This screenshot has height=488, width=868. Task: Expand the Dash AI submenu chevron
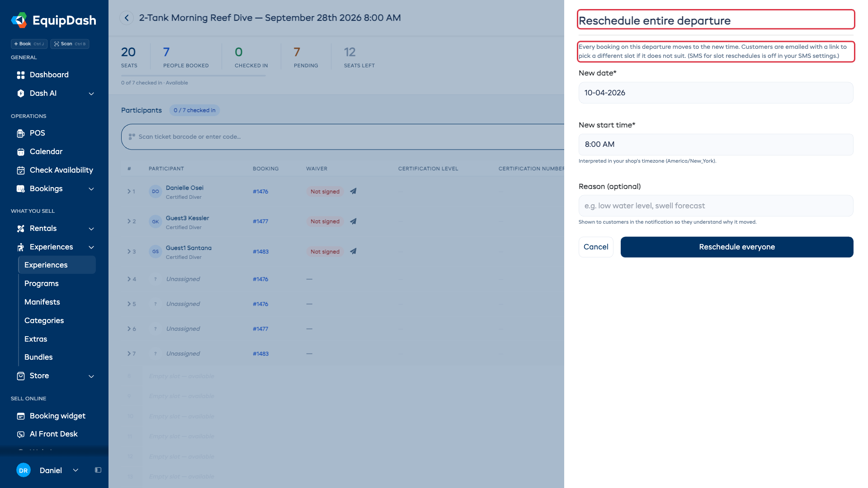pyautogui.click(x=91, y=94)
